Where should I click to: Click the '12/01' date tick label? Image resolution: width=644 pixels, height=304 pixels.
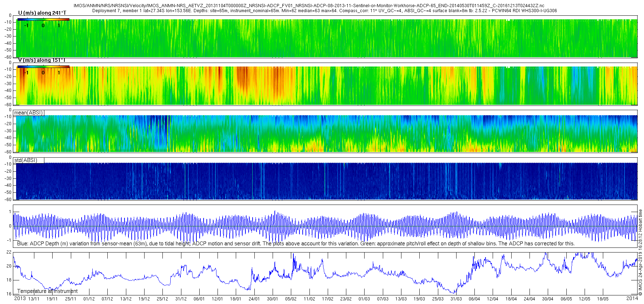point(218,299)
